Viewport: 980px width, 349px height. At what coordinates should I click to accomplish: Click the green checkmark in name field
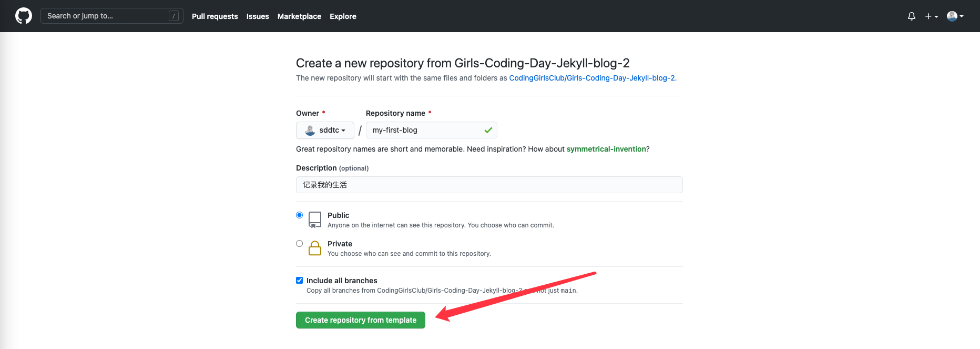(488, 130)
